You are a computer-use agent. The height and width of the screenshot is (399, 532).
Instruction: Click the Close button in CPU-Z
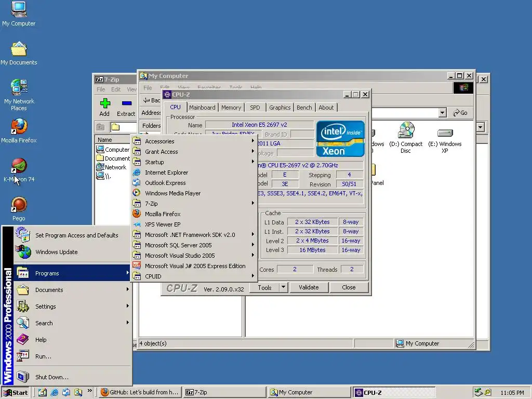(x=349, y=287)
